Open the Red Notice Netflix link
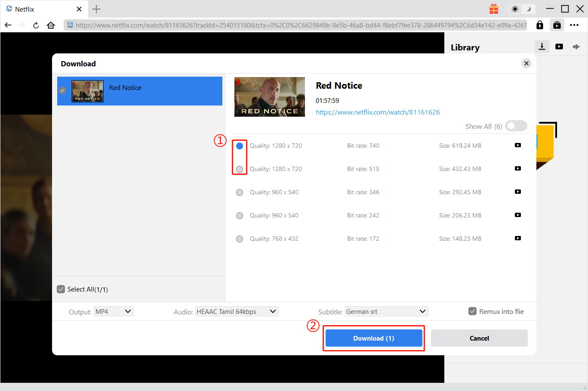 (378, 112)
